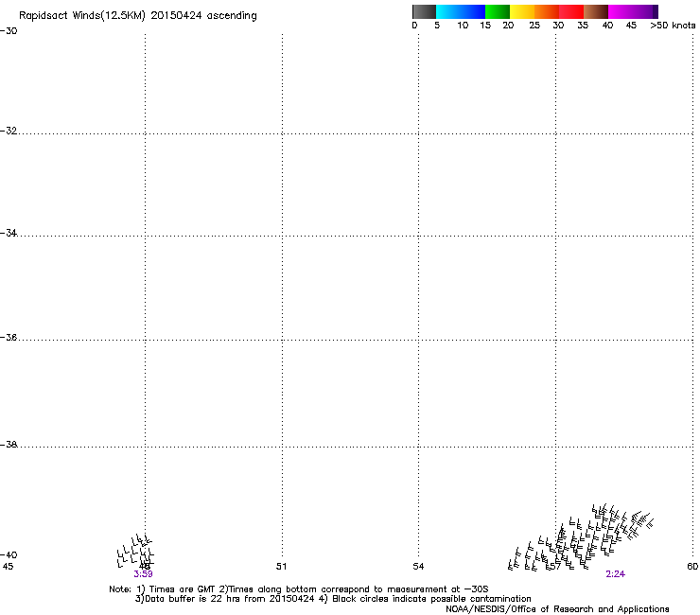Screen dimensions: 700x615
Task: Click the '>50 knots' legend label
Action: pyautogui.click(x=673, y=26)
